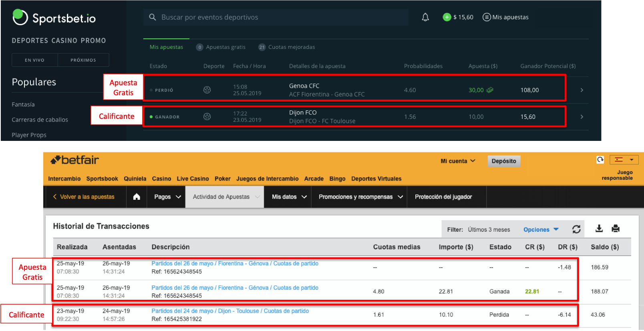Screen dimensions: 644x331
Task: Open Intercambio in Betfair navigation
Action: [x=64, y=179]
